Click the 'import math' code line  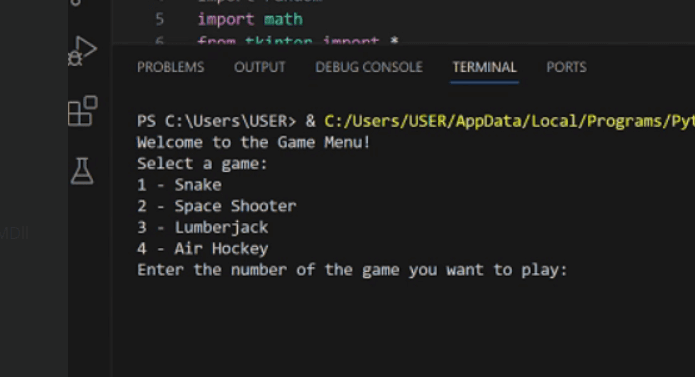250,19
